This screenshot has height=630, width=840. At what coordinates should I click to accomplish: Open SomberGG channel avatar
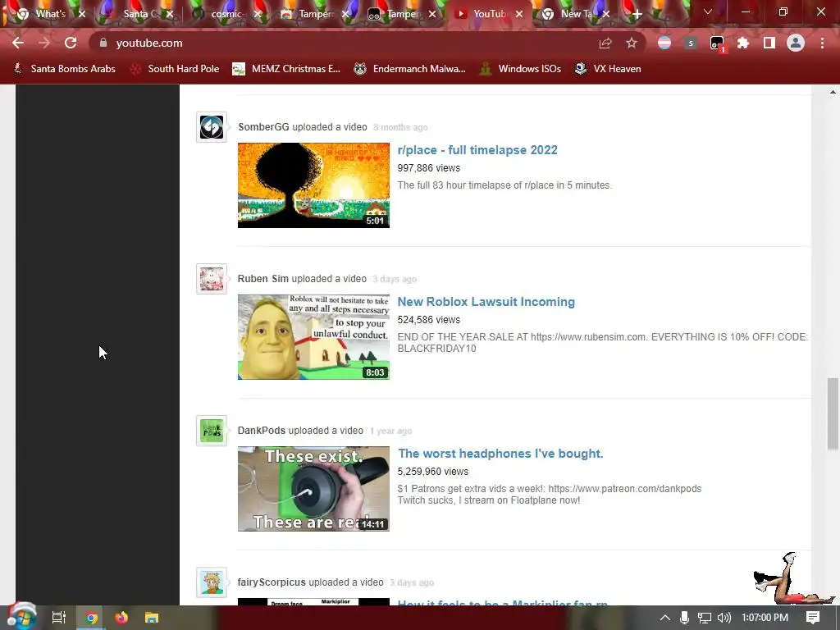pyautogui.click(x=212, y=127)
